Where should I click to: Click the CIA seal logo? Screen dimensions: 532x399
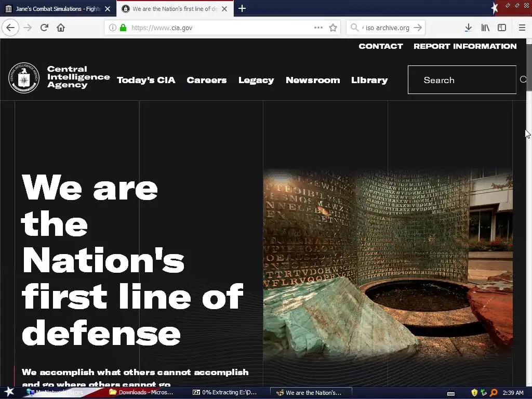(24, 78)
